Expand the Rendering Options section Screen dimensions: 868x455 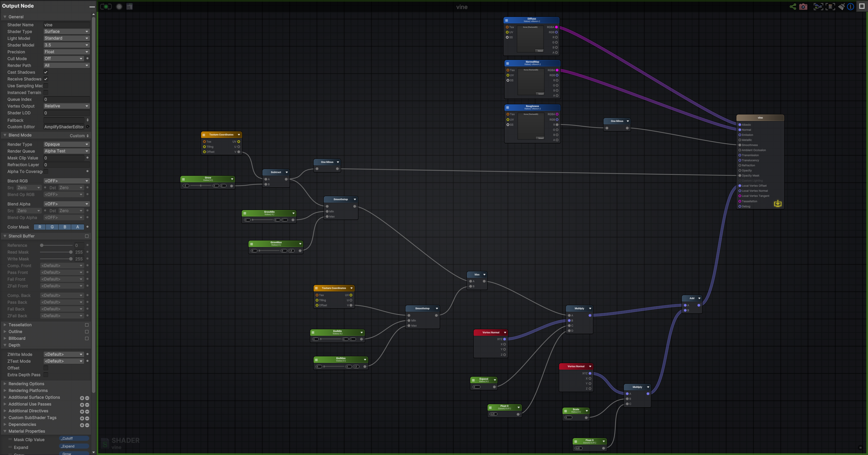point(5,384)
